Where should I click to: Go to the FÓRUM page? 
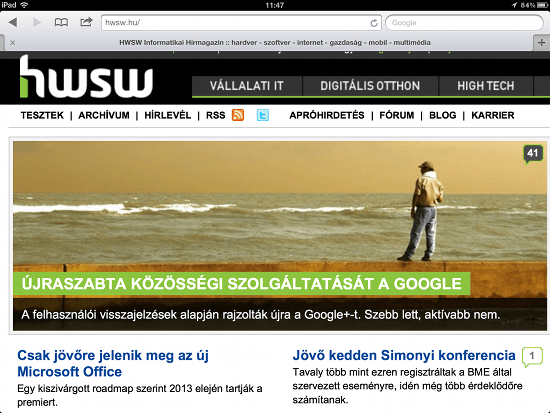tap(397, 115)
